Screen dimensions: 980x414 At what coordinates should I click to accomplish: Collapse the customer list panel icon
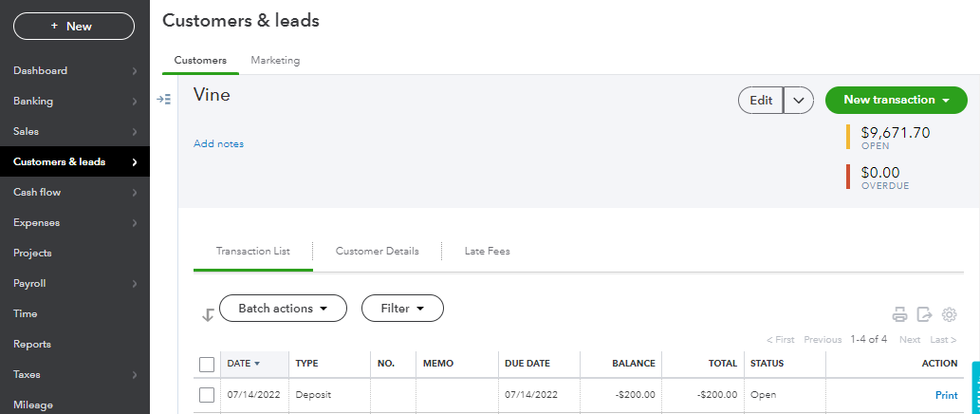tap(165, 99)
